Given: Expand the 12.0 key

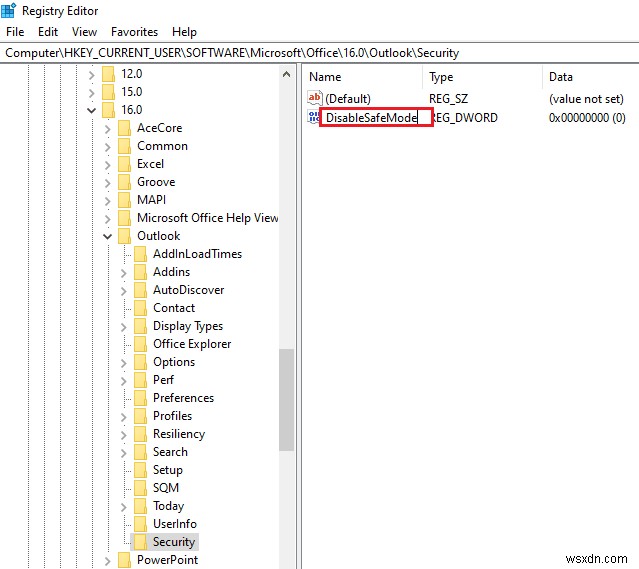Looking at the screenshot, I should point(92,75).
